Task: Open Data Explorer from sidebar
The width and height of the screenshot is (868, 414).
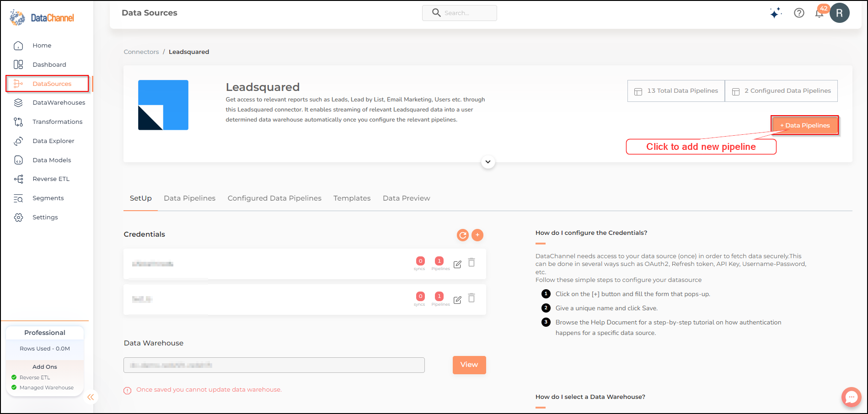Action: 54,141
